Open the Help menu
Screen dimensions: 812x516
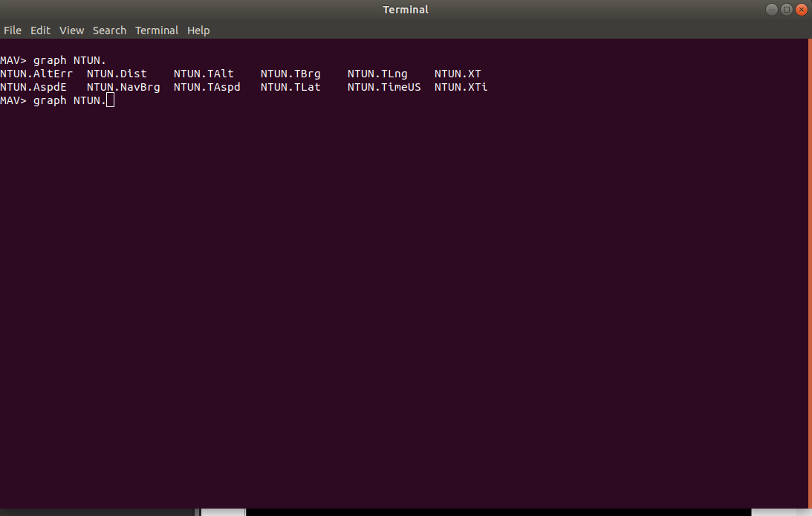pos(198,30)
